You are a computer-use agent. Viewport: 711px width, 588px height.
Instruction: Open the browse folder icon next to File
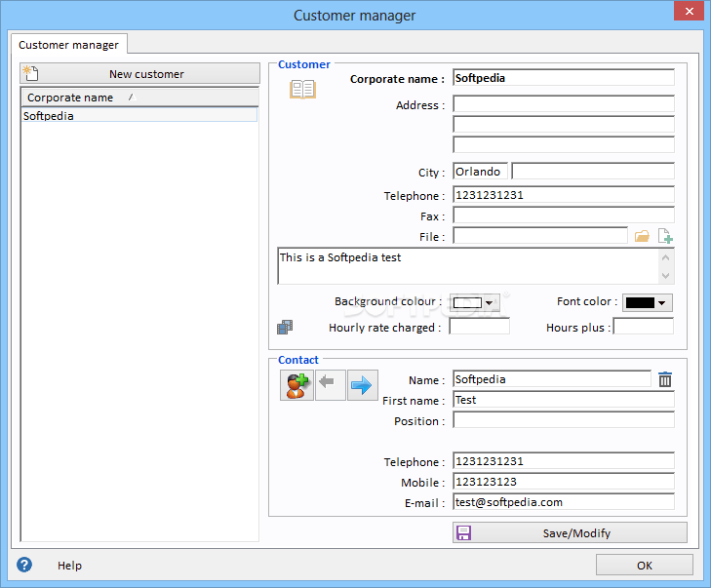click(x=642, y=236)
